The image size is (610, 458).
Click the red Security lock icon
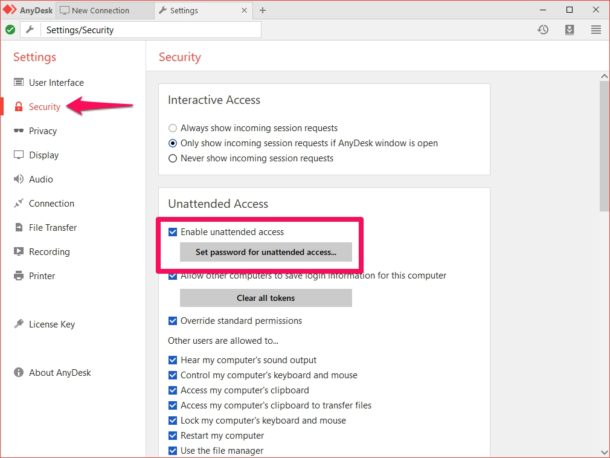(19, 106)
